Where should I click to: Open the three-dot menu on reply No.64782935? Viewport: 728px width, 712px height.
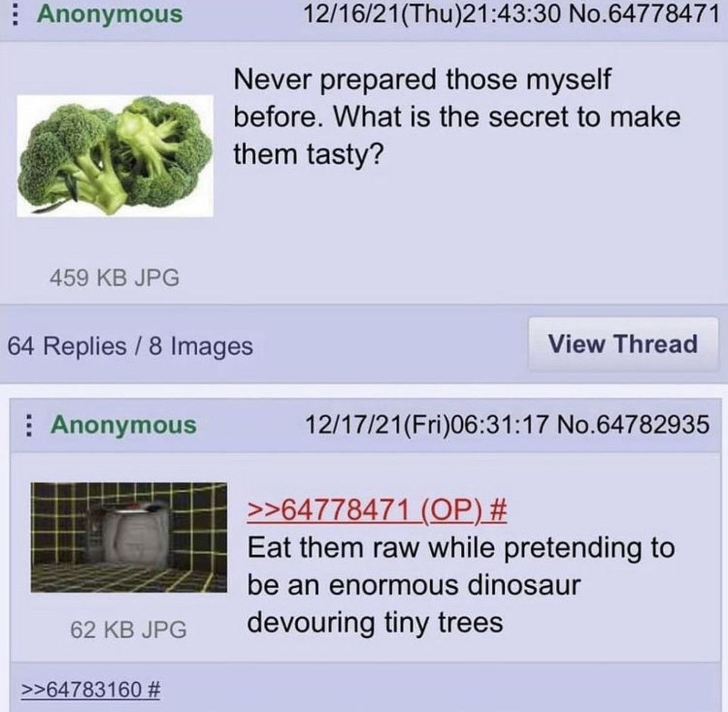[x=27, y=425]
